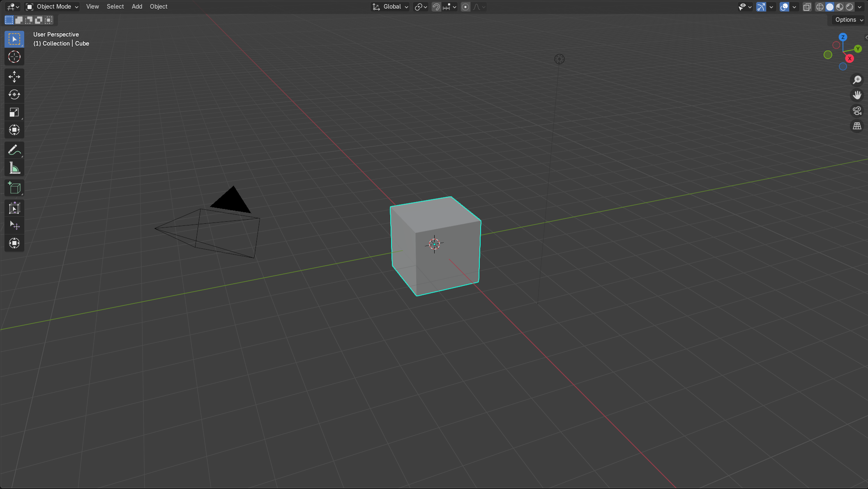Screen dimensions: 868x489
Task: Click the red X axis gizmo ball
Action: pyautogui.click(x=850, y=58)
